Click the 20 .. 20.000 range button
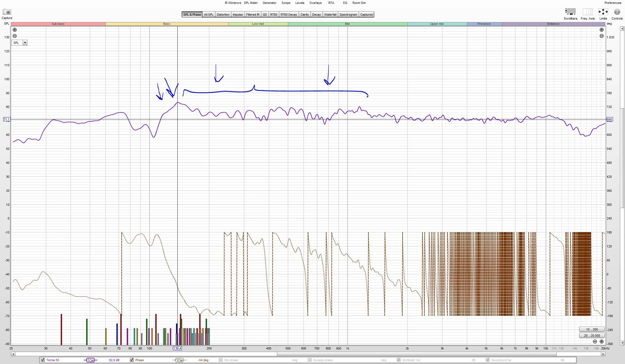 click(x=592, y=335)
